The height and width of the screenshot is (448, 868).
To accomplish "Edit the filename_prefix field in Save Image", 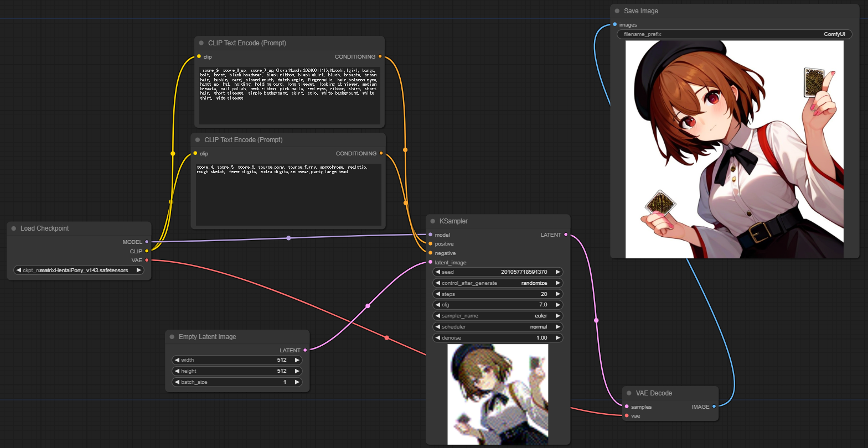I will 735,34.
